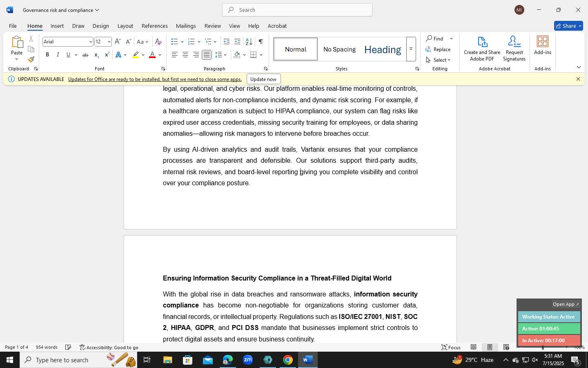Expand numbering list dropdown arrow
588x368 pixels.
point(199,42)
